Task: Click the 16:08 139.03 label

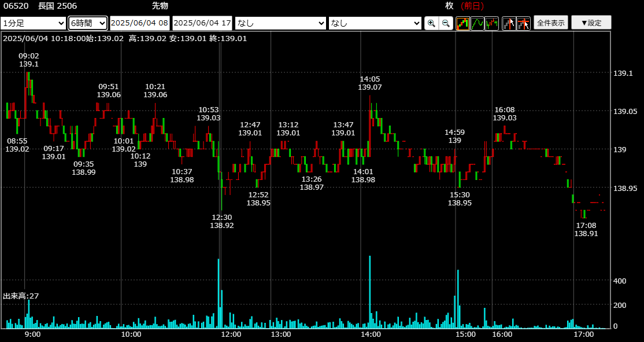Action: tap(504, 114)
